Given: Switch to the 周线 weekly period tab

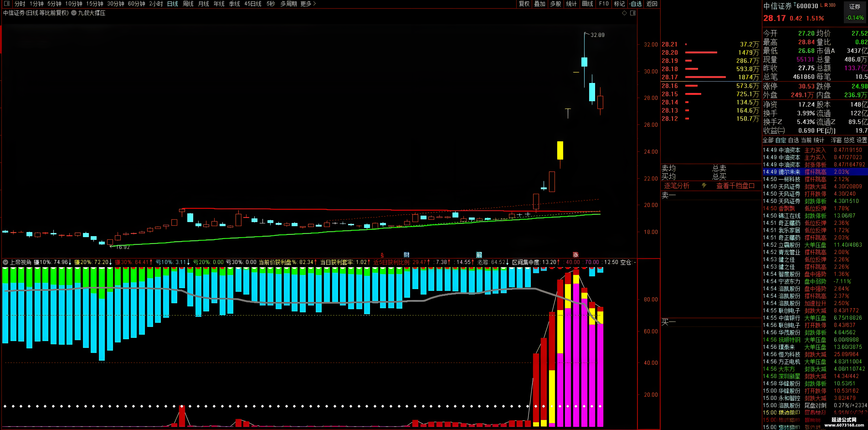Looking at the screenshot, I should (x=188, y=4).
